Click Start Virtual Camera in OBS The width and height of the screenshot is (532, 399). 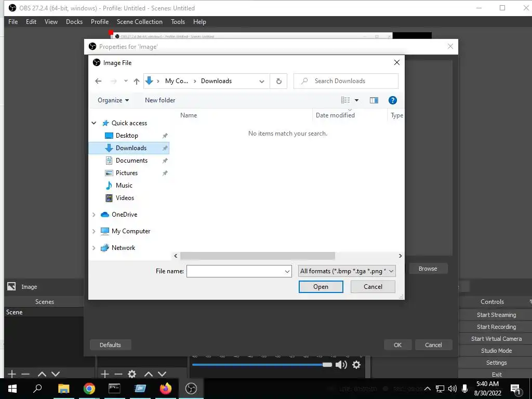pyautogui.click(x=496, y=339)
